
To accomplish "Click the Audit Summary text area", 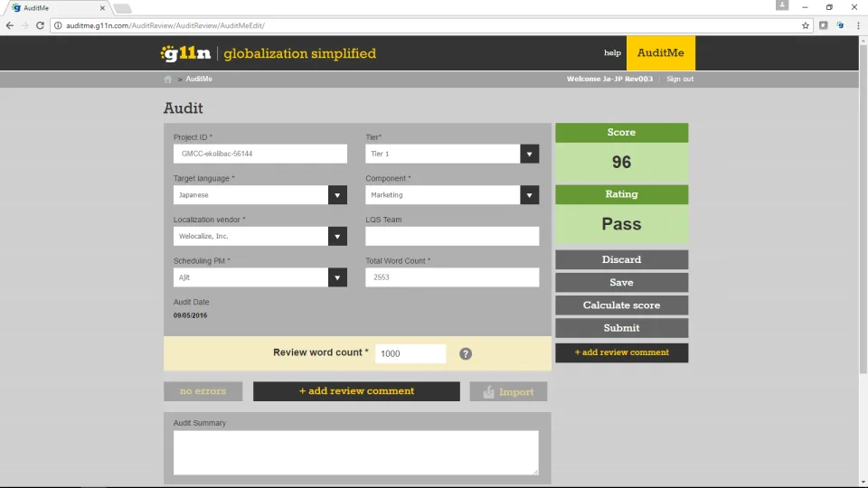I will click(356, 453).
